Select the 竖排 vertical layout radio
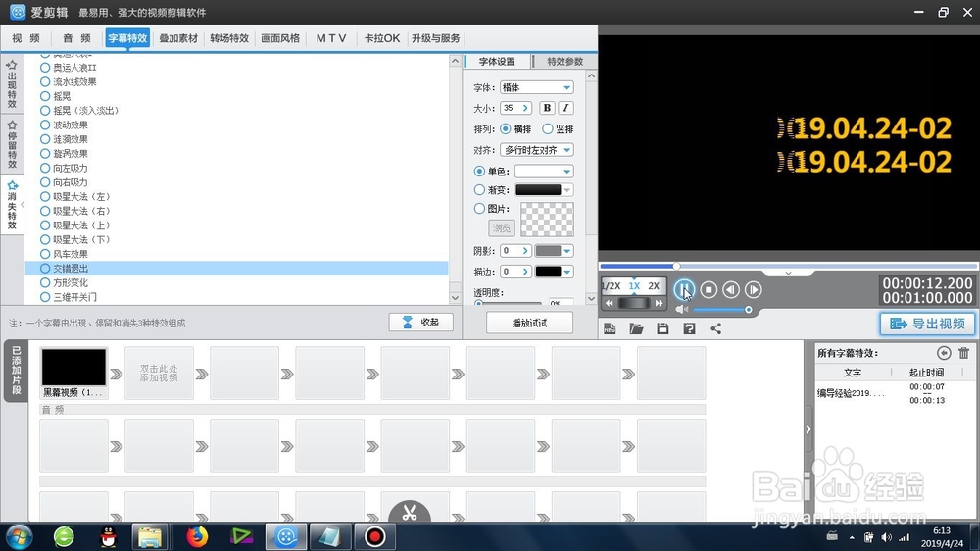The width and height of the screenshot is (980, 551). tap(548, 128)
